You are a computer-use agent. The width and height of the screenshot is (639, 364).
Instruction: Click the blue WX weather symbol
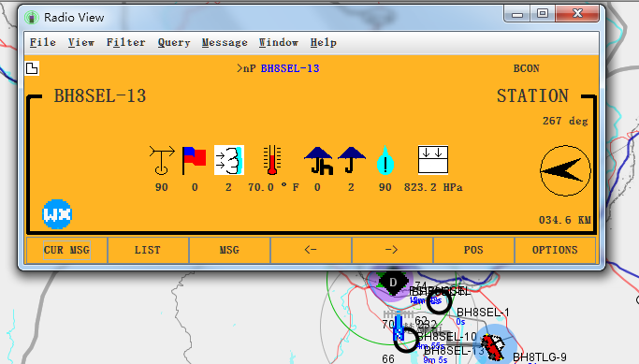pyautogui.click(x=57, y=214)
